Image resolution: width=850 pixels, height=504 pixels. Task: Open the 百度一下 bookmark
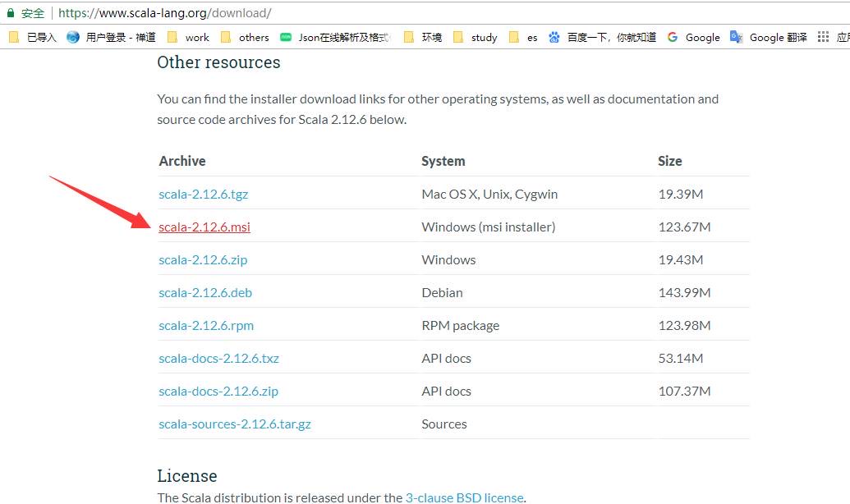click(x=602, y=37)
